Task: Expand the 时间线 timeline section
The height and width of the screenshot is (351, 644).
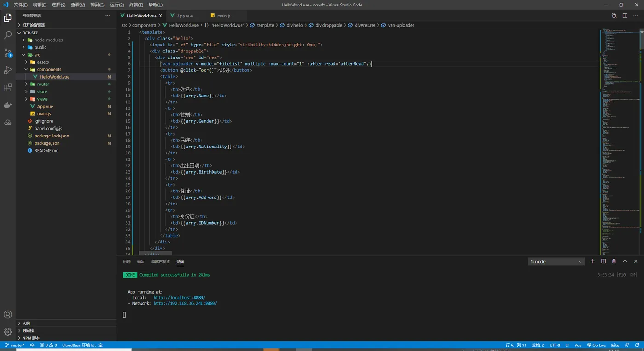Action: click(66, 330)
